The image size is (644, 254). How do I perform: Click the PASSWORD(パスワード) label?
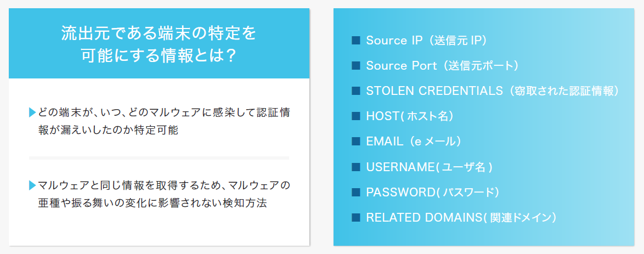432,192
